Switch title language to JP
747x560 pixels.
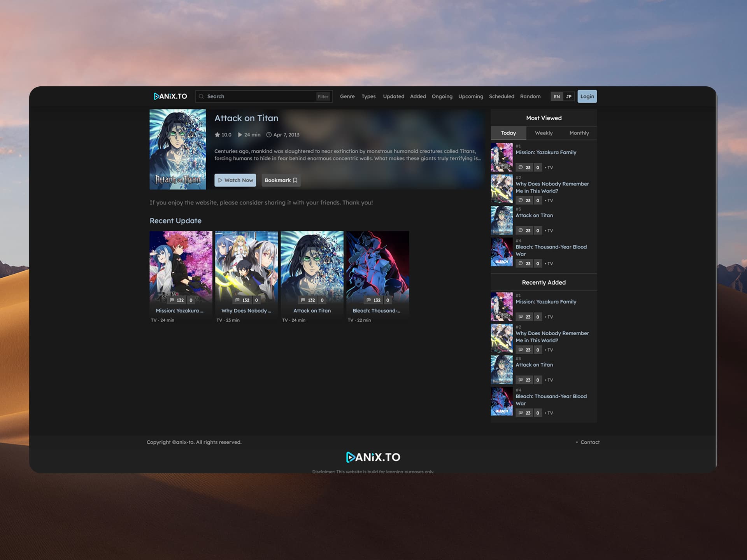(568, 96)
